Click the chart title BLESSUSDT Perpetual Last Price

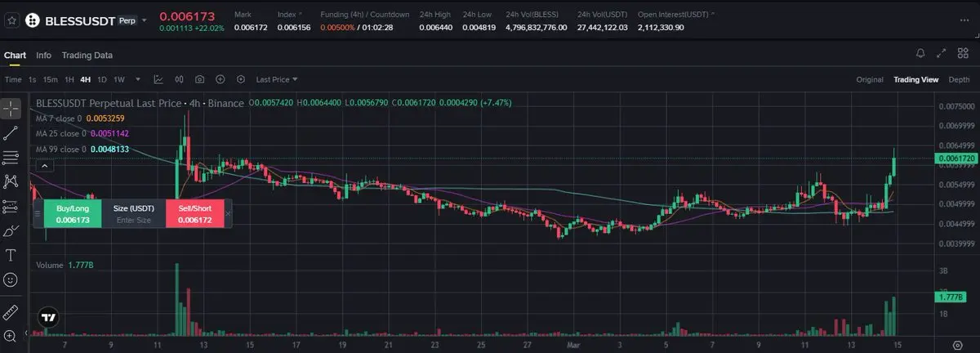139,103
